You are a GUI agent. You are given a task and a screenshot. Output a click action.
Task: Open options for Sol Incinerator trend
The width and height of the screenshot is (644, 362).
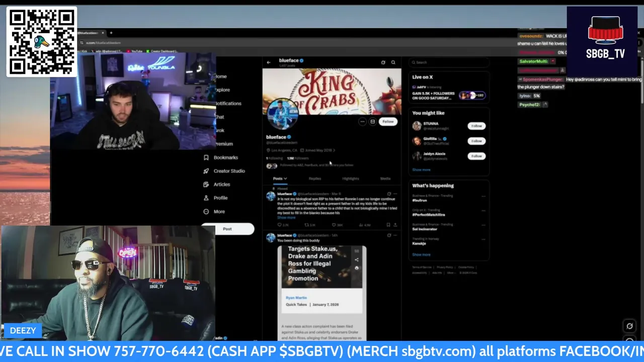point(484,225)
